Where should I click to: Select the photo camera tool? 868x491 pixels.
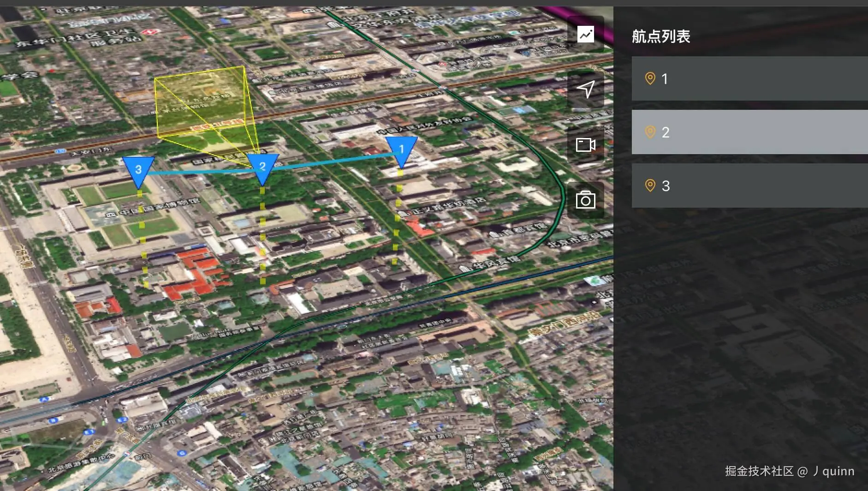click(x=586, y=200)
